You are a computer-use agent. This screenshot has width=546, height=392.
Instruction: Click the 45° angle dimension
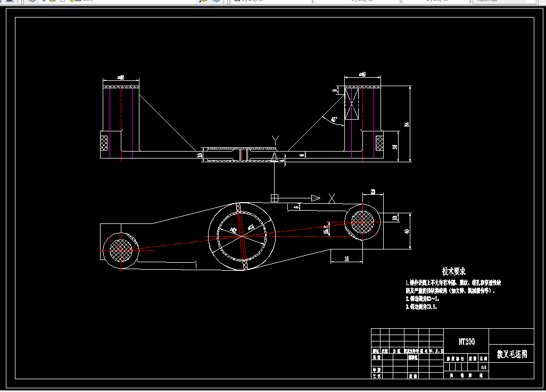[334, 120]
